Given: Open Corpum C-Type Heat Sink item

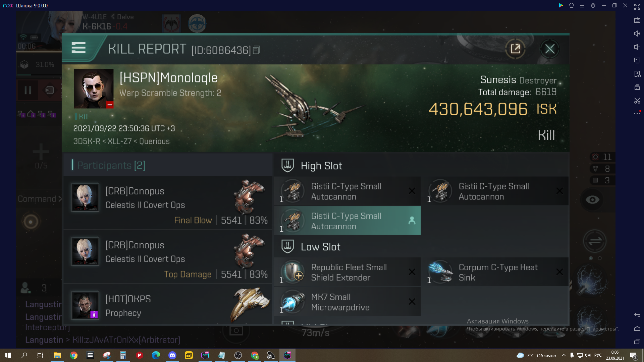Looking at the screenshot, I should click(x=495, y=272).
